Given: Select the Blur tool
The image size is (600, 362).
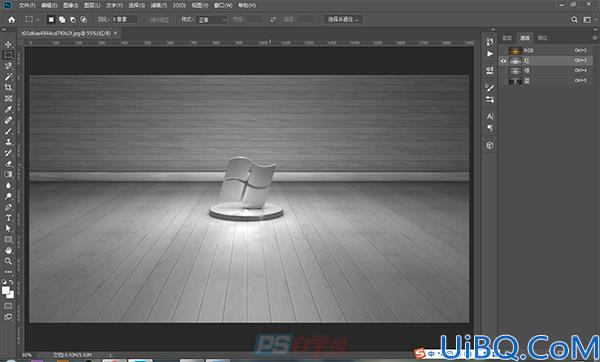Looking at the screenshot, I should (8, 185).
